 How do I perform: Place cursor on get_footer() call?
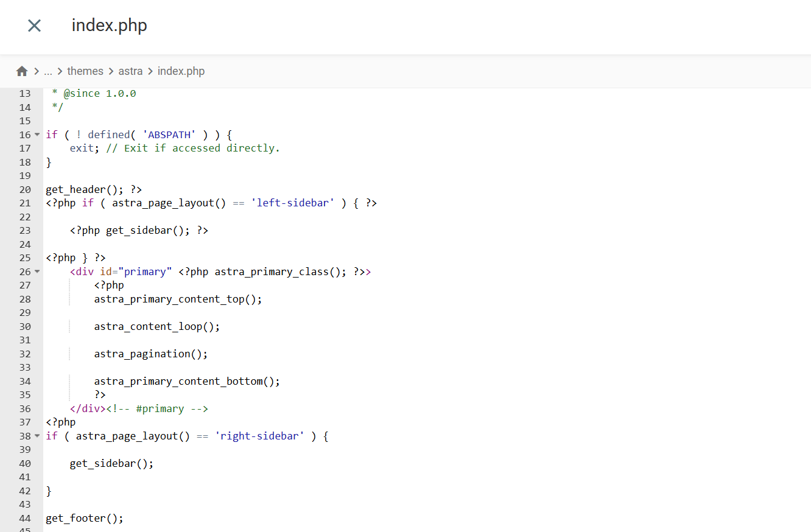tap(84, 518)
